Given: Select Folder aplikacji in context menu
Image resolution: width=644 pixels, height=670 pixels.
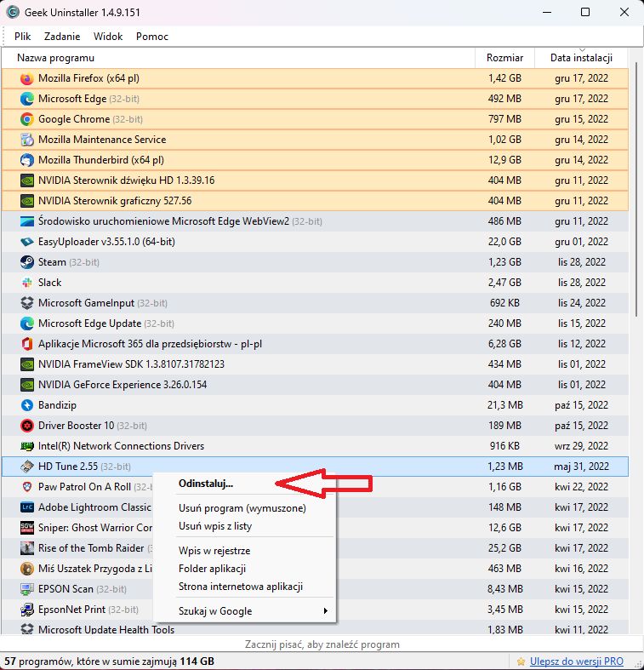Looking at the screenshot, I should 212,569.
